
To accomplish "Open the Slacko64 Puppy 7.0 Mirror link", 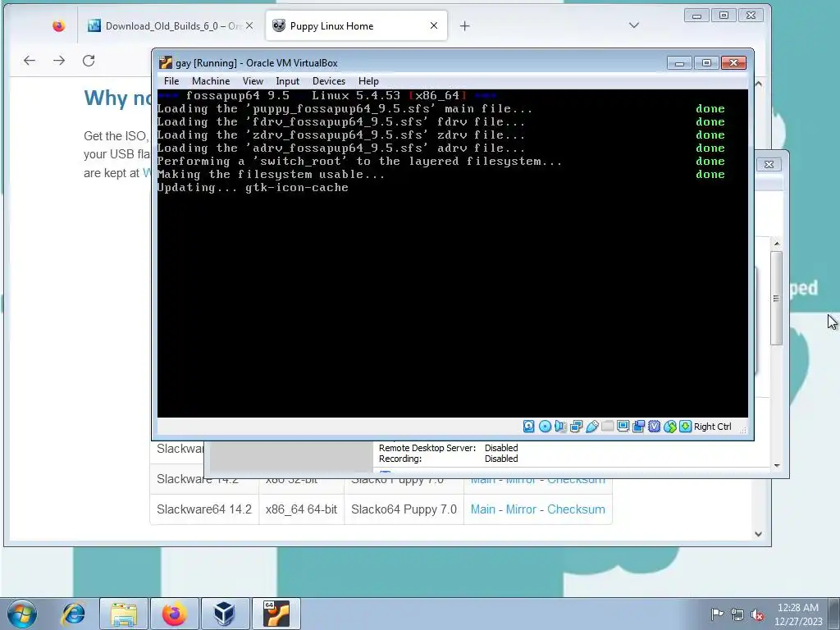I will click(521, 509).
